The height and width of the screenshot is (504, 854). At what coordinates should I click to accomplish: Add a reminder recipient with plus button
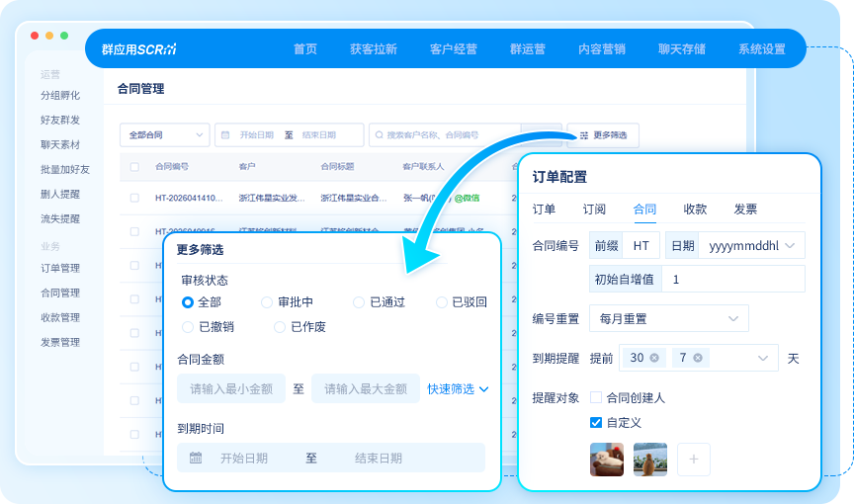pyautogui.click(x=693, y=460)
